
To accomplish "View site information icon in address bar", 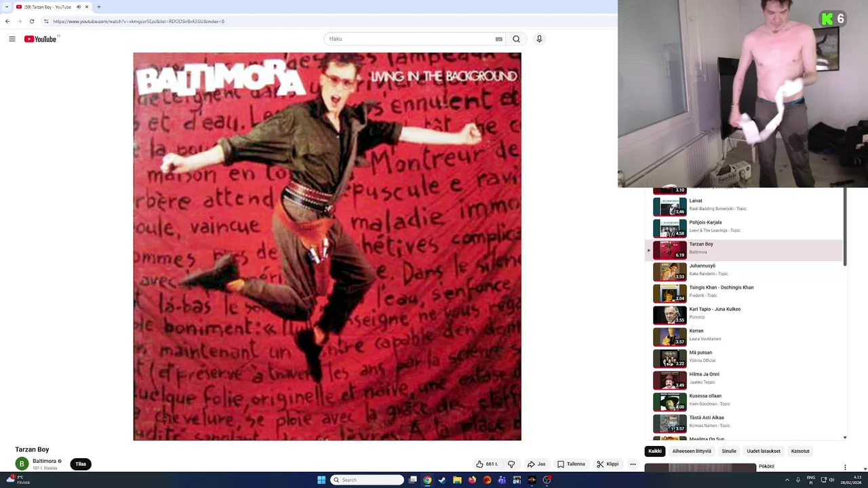I will coord(46,21).
